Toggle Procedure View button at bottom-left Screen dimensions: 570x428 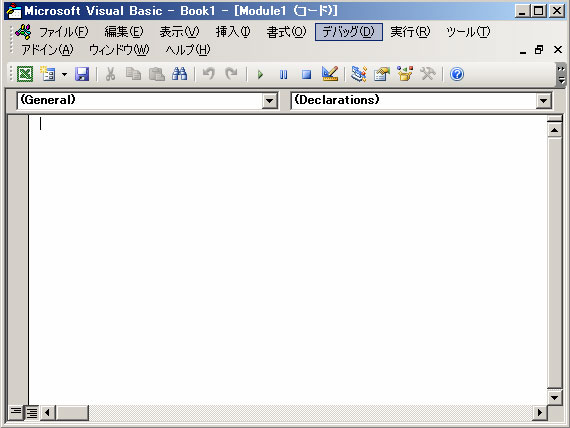pyautogui.click(x=16, y=412)
